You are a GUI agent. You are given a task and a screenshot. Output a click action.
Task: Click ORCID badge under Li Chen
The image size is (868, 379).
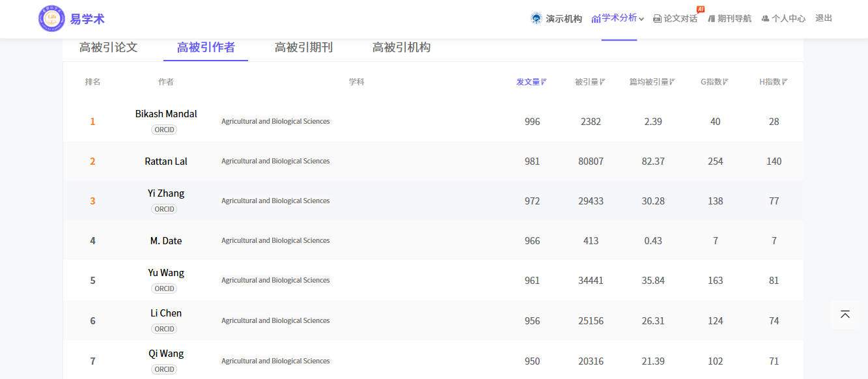pyautogui.click(x=164, y=329)
